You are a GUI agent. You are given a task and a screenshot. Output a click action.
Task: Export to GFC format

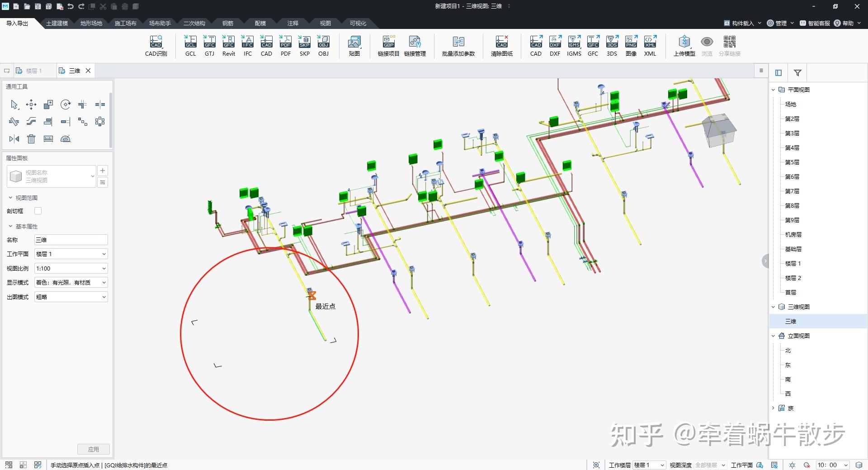[593, 46]
